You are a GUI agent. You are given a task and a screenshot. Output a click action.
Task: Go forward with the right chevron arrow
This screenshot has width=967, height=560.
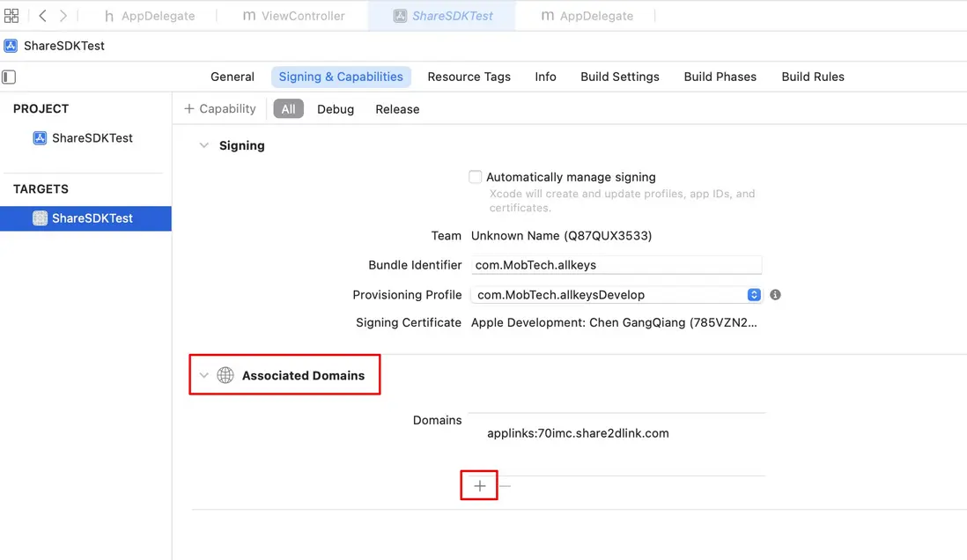coord(63,16)
